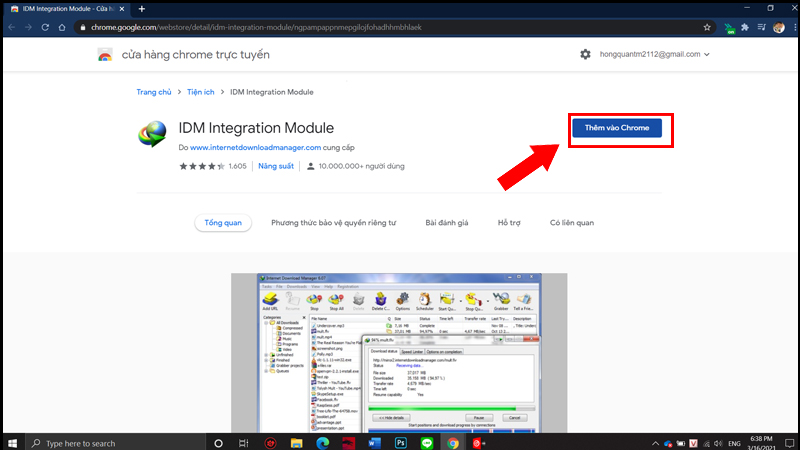Open the media controls playlist icon

point(761,28)
